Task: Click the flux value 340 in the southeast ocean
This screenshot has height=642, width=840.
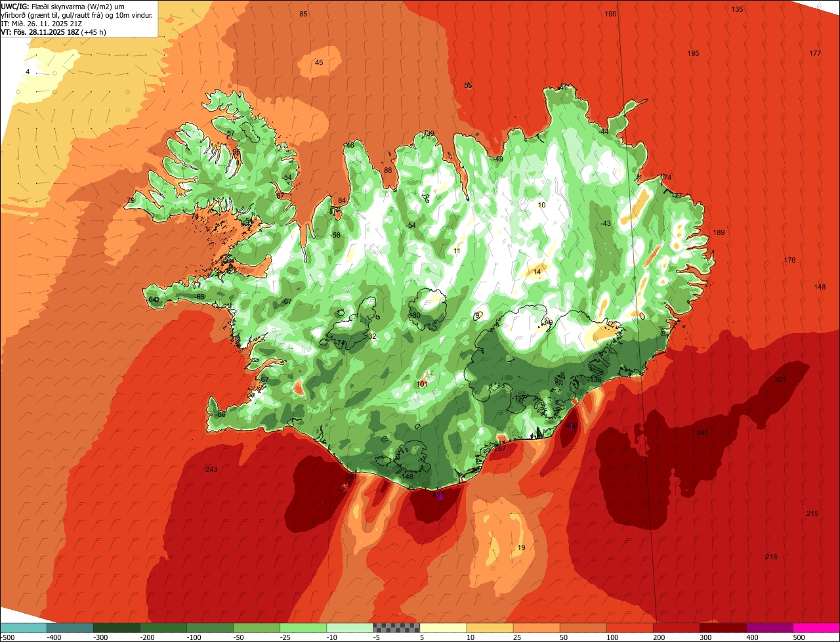Action: point(702,433)
